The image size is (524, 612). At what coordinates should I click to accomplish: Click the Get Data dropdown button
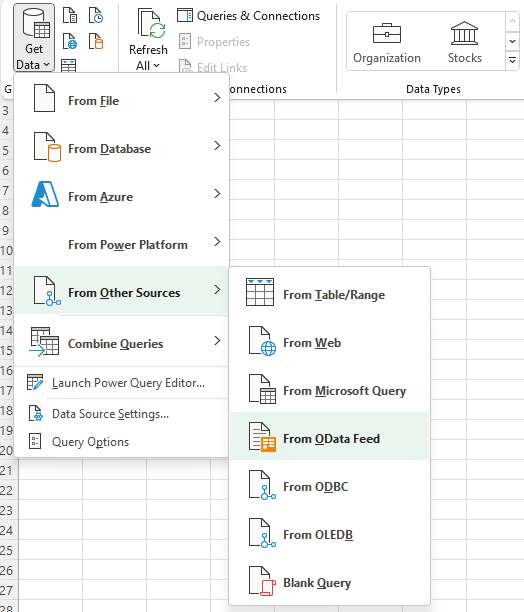click(x=34, y=38)
